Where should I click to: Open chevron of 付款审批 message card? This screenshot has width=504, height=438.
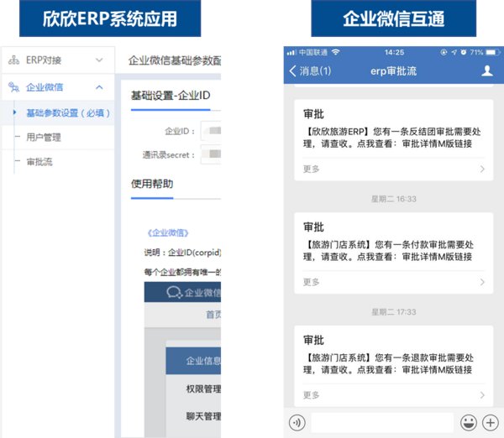482,282
